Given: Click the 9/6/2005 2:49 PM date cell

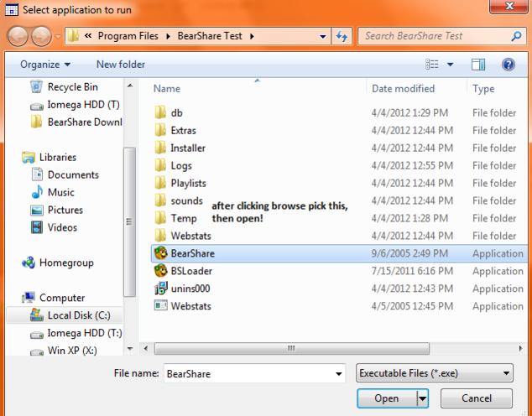Looking at the screenshot, I should 409,253.
